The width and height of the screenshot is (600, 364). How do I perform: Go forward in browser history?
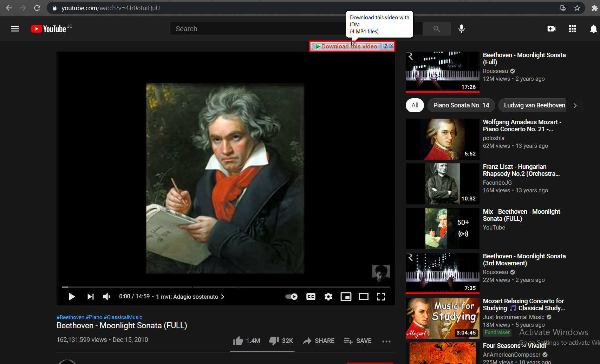[x=23, y=8]
